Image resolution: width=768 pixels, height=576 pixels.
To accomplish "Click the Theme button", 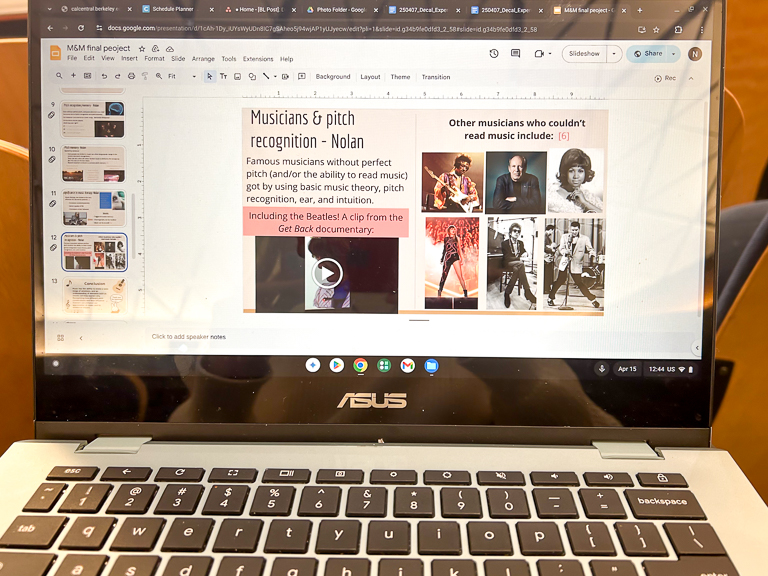I will click(400, 77).
